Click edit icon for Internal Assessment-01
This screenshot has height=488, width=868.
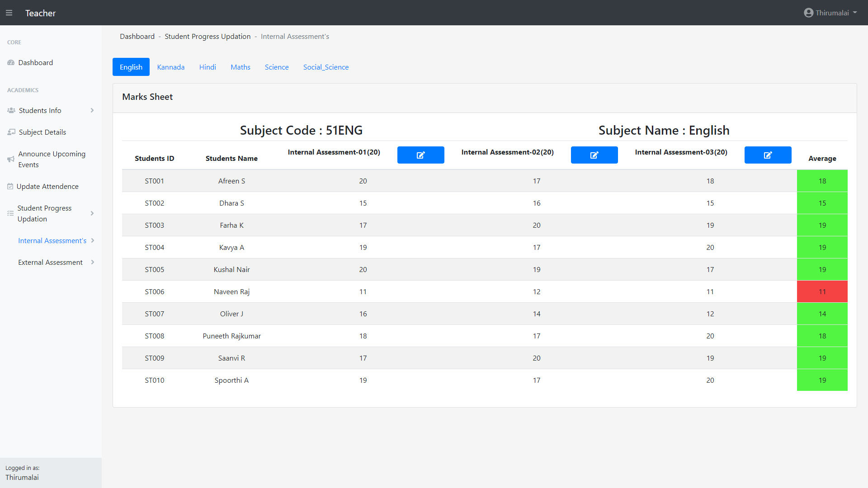click(x=420, y=155)
